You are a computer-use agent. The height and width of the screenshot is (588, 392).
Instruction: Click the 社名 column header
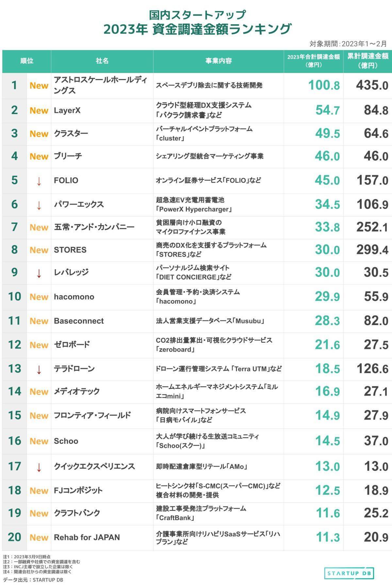click(102, 61)
